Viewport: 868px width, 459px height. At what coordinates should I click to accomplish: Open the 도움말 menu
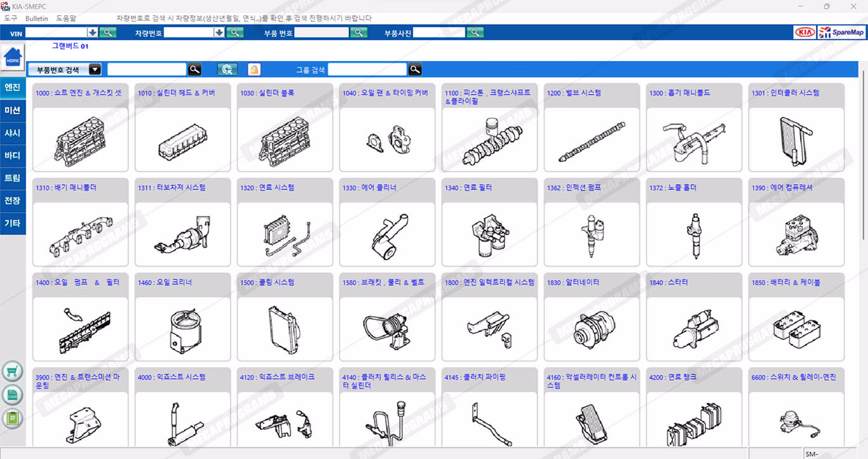(x=65, y=18)
